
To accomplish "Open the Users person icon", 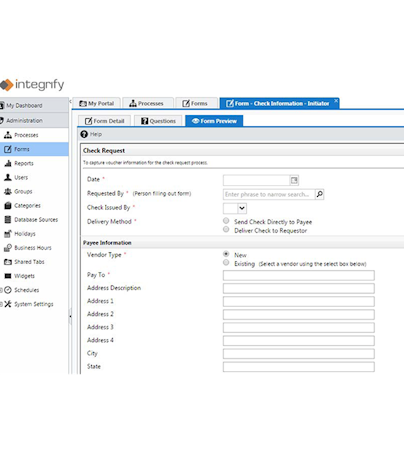I will 8,177.
